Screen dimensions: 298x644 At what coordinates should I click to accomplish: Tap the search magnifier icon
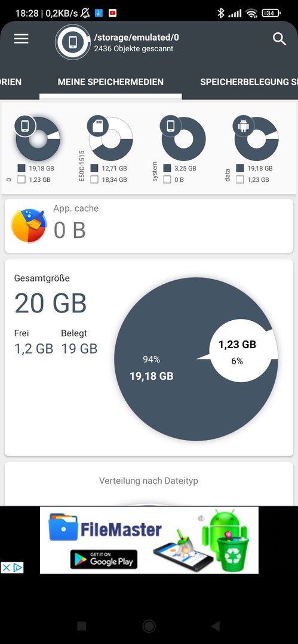pyautogui.click(x=279, y=39)
